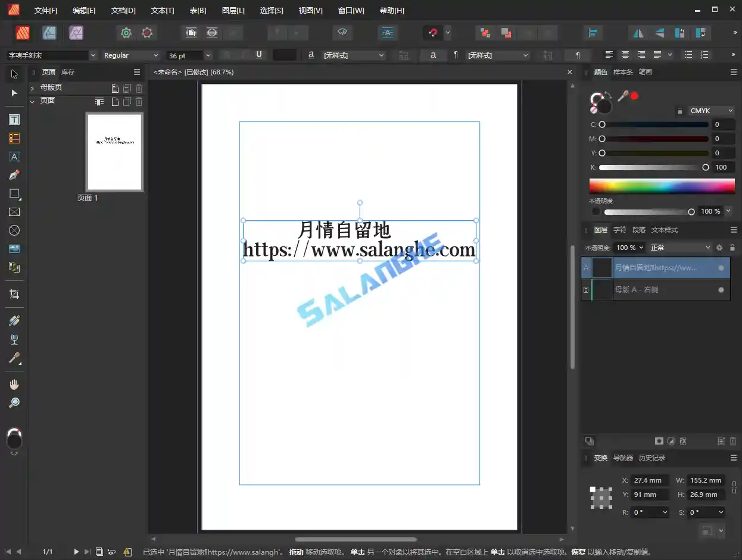Select the Zoom tool
Viewport: 742px width, 560px height.
[14, 402]
